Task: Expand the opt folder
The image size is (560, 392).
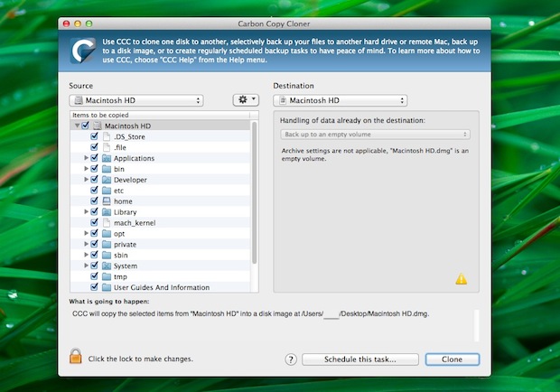Action: click(x=86, y=233)
